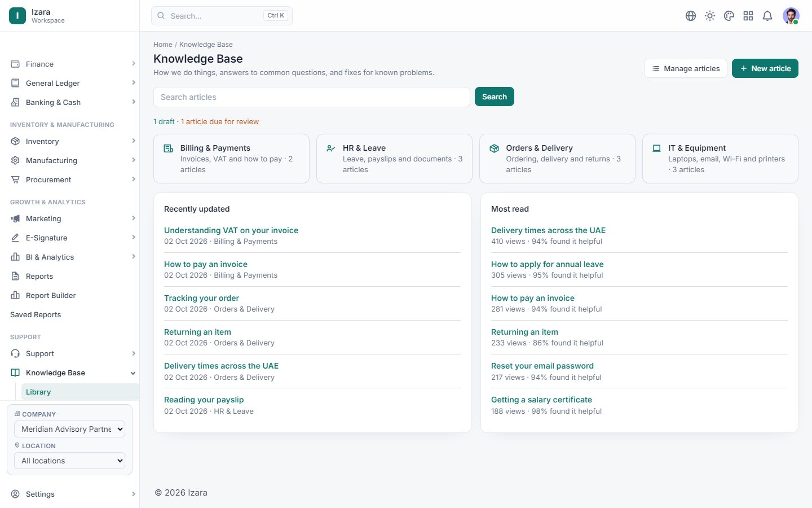Open the palette theme icon
Screen dimensions: 812x508
pyautogui.click(x=729, y=16)
